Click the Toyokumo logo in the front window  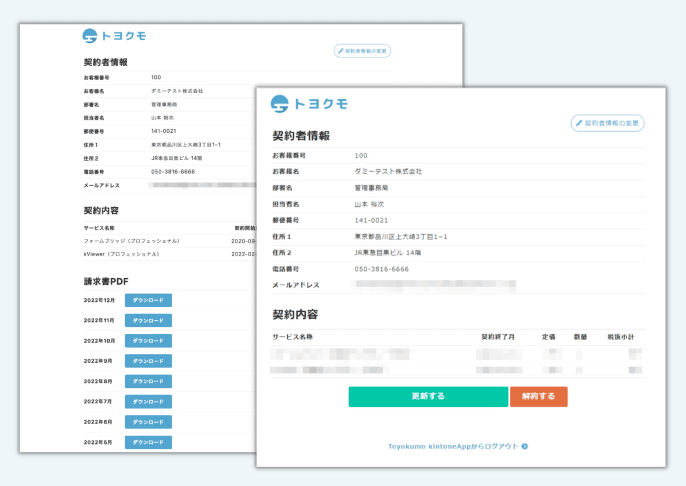point(309,103)
